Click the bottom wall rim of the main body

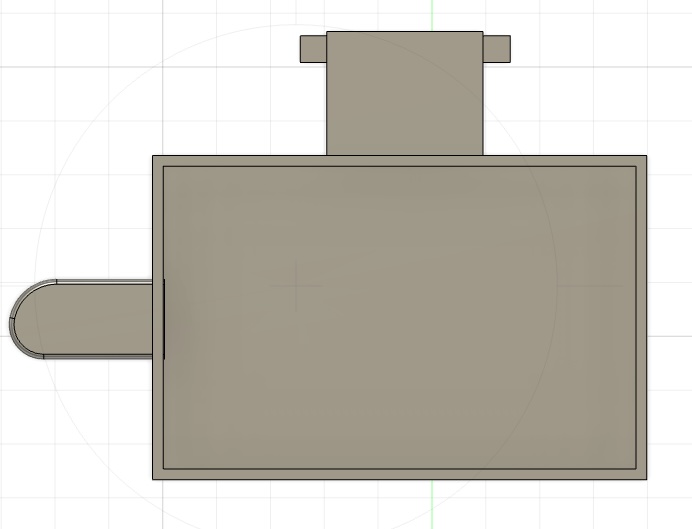[400, 474]
